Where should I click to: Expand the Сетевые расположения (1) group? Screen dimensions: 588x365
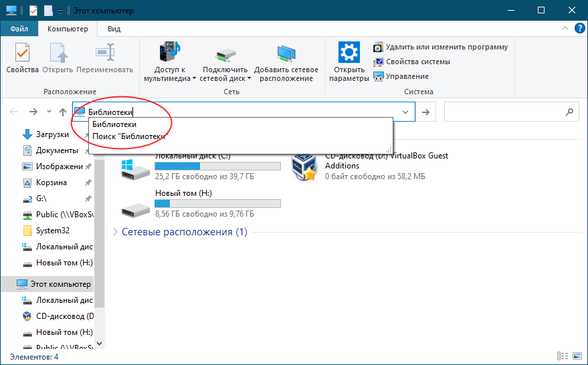coord(115,232)
